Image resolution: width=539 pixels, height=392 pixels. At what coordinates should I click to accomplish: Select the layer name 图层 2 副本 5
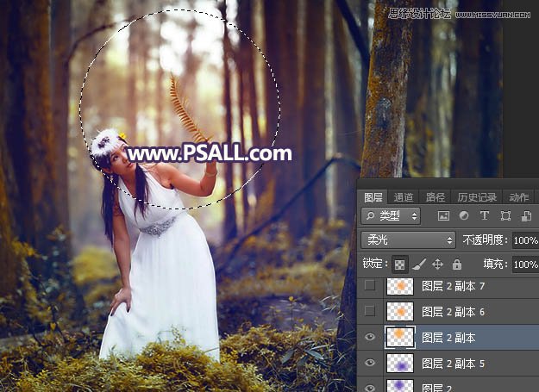pos(453,364)
